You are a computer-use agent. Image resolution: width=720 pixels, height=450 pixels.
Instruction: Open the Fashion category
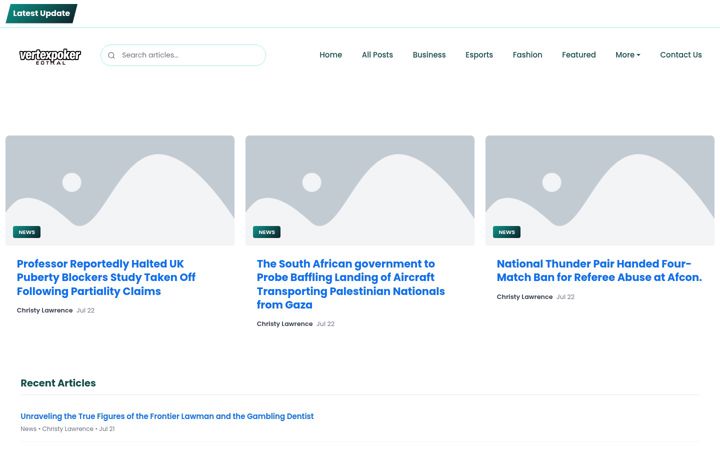coord(527,55)
